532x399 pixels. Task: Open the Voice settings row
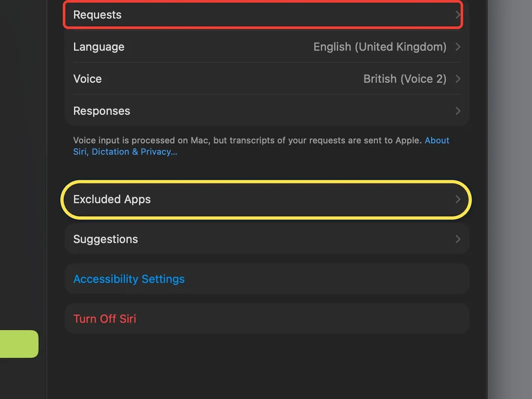pyautogui.click(x=266, y=79)
